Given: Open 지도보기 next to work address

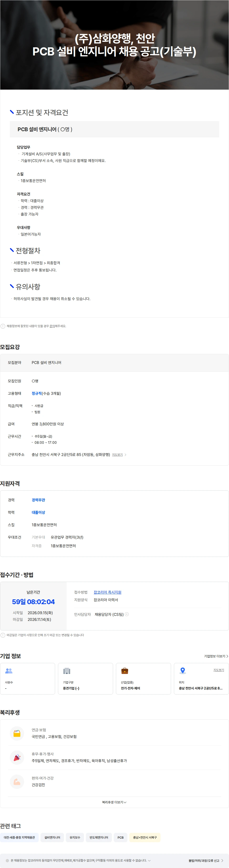Looking at the screenshot, I should coord(119,455).
